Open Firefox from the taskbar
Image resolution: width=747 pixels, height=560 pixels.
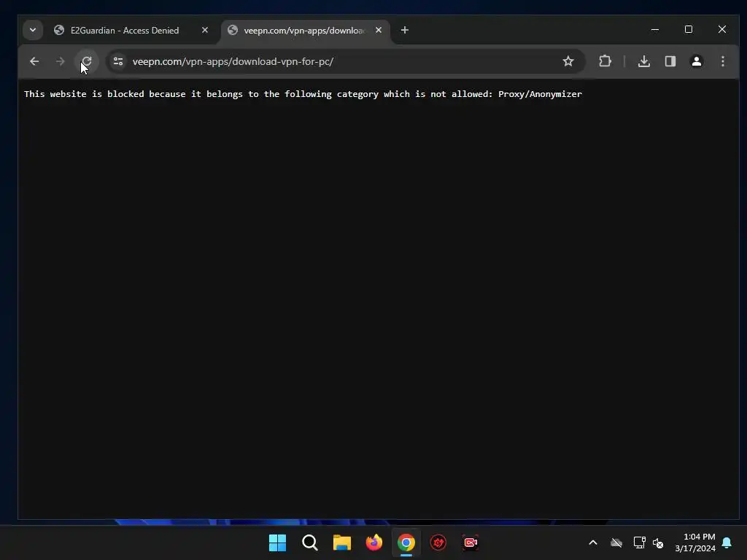pos(374,542)
